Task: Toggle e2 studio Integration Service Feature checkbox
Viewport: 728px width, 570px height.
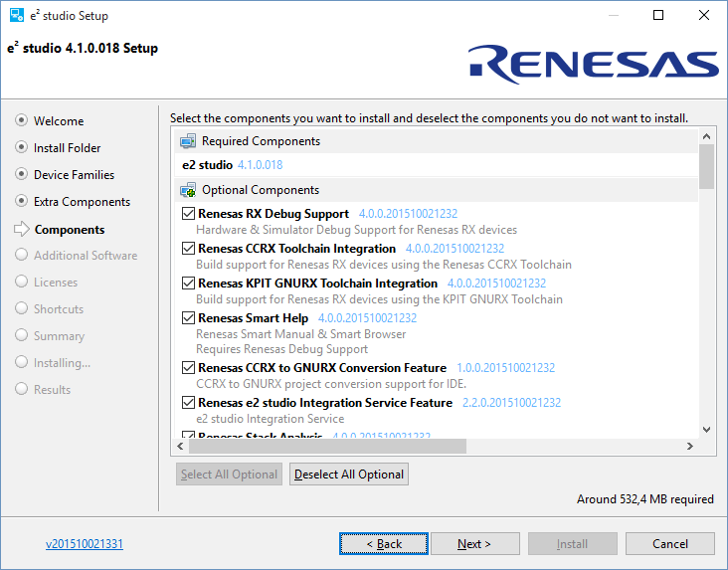Action: click(x=188, y=403)
